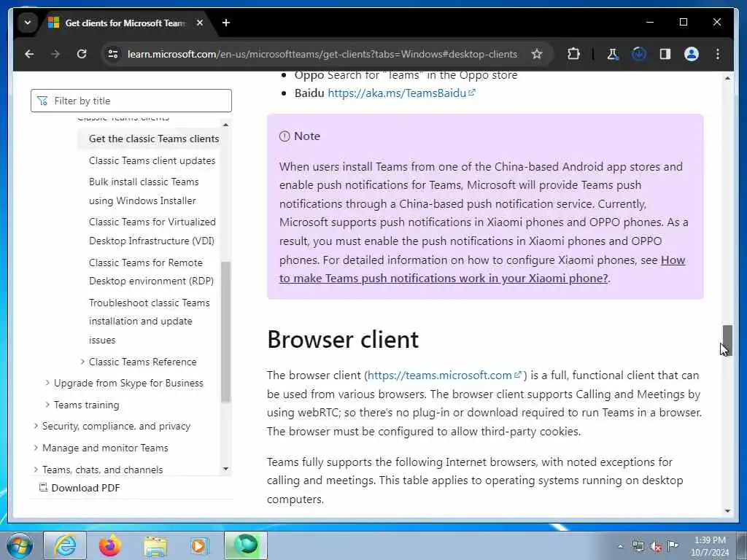Click the muted volume tray icon
The image size is (747, 560).
point(656,547)
